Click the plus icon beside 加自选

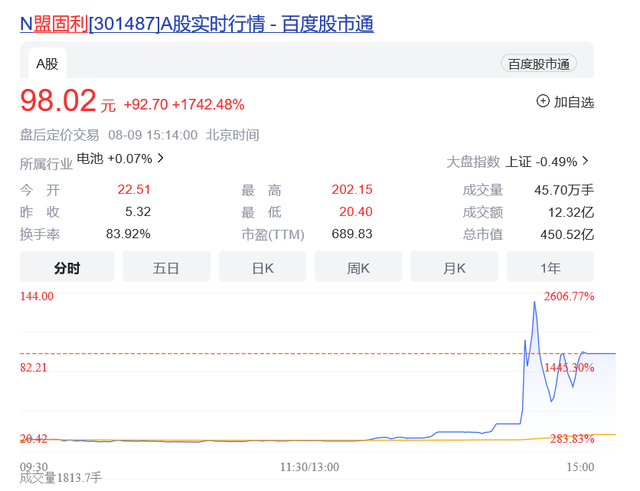click(543, 101)
